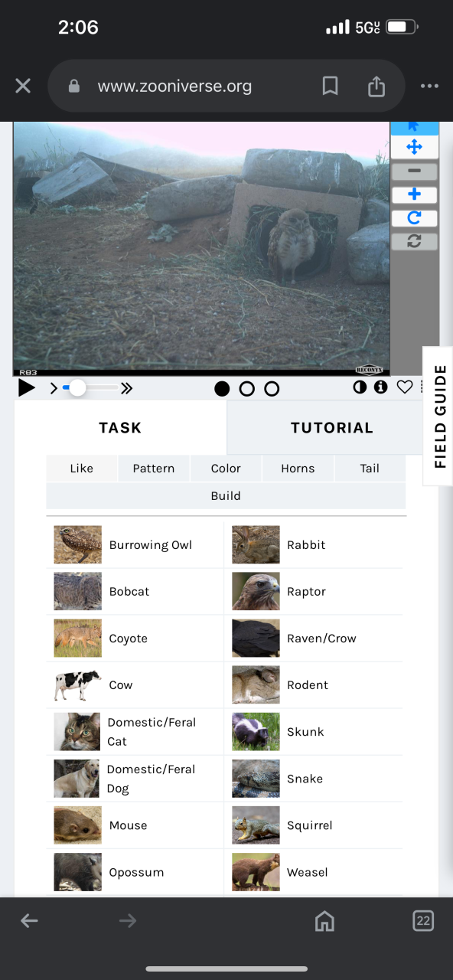Open subject info metadata icon

coord(380,387)
